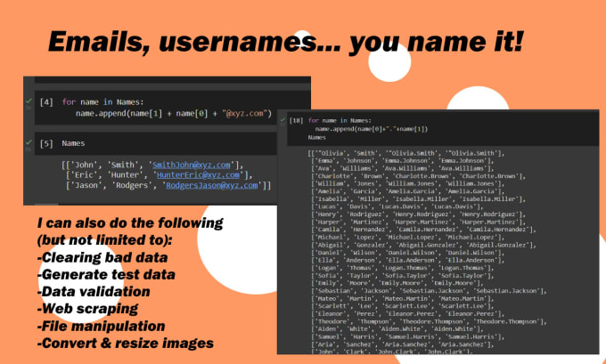Click the "-Convert & resize images" bullet
606x364 pixels.
pyautogui.click(x=126, y=344)
